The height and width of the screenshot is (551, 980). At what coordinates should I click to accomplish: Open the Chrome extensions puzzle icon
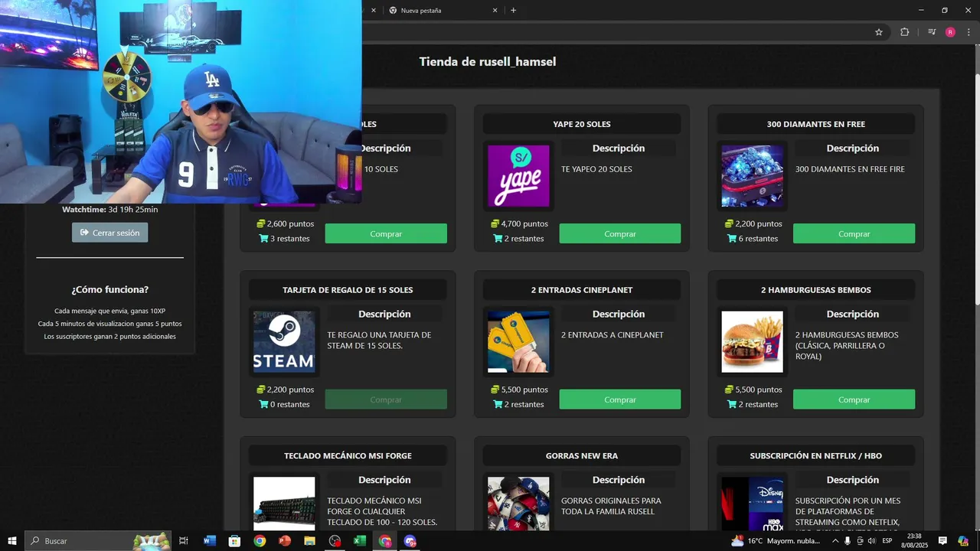904,32
